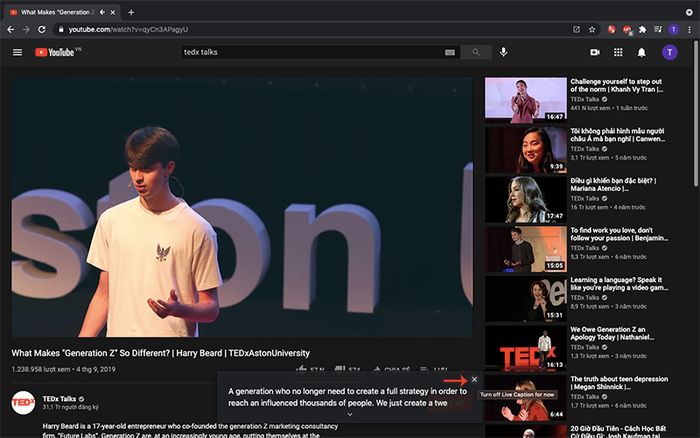Image resolution: width=700 pixels, height=438 pixels.
Task: Open We Owe Generation Z thumbnail
Action: click(526, 347)
